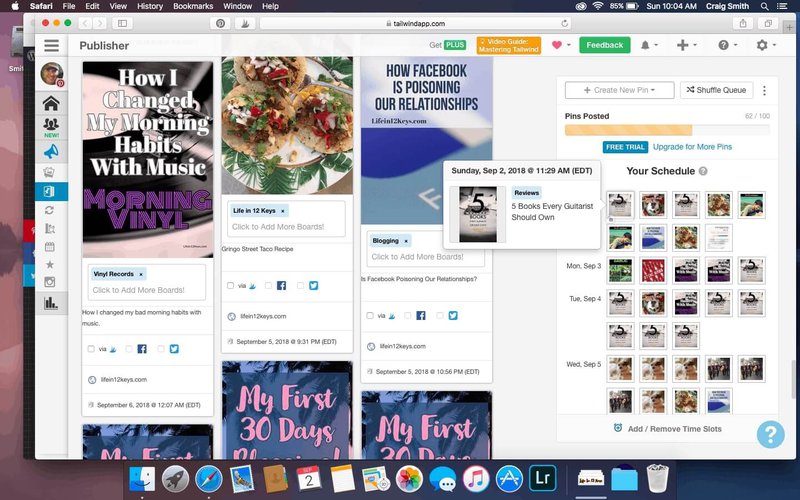Screen dimensions: 800x500
Task: Tick Facebook share checkbox under taco pin
Action: tap(268, 286)
